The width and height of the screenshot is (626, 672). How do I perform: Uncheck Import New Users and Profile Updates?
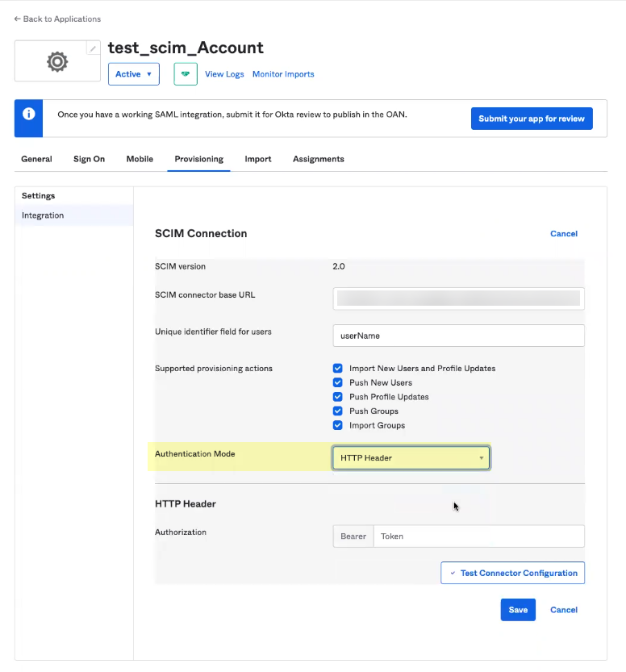(x=338, y=368)
